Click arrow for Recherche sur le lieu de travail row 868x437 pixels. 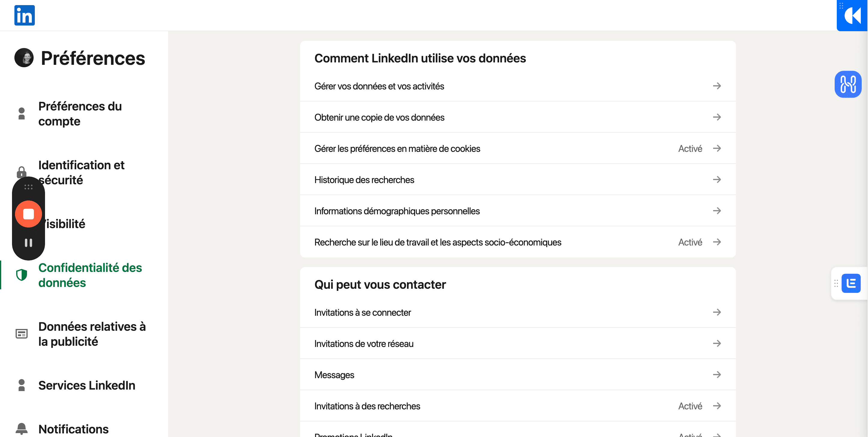717,242
